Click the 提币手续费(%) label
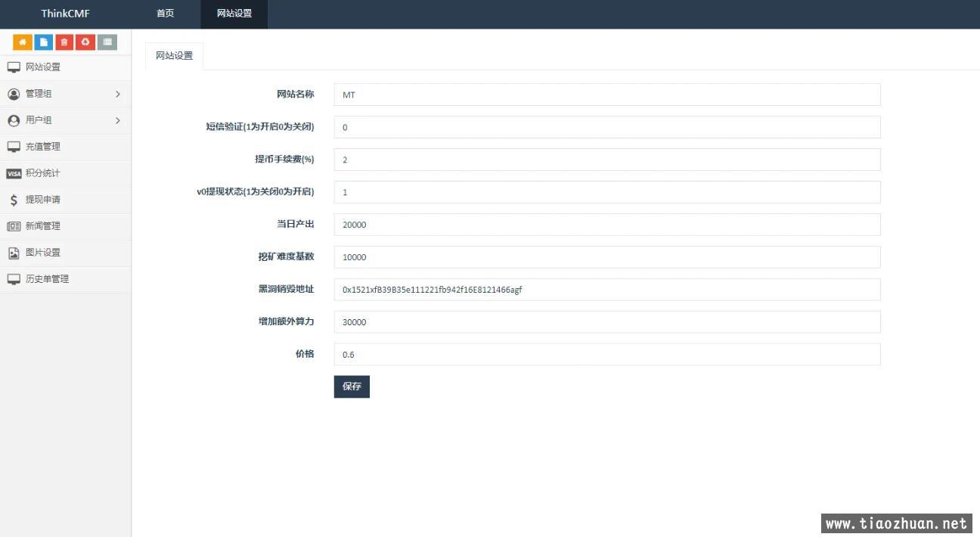This screenshot has height=537, width=980. (284, 160)
